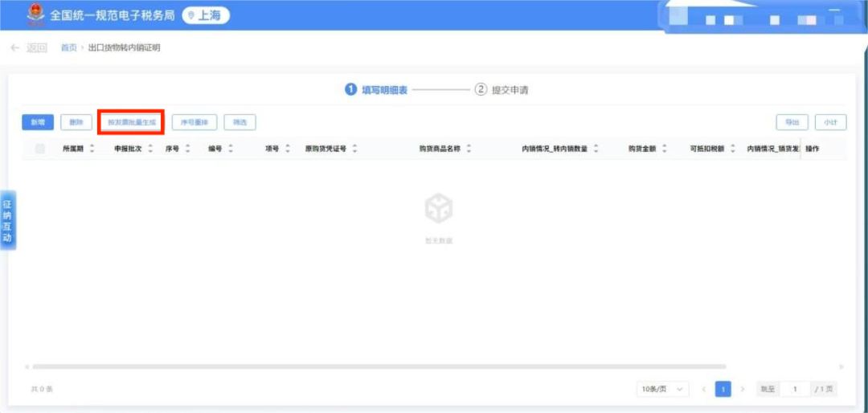Click the 首页 breadcrumb link
The width and height of the screenshot is (868, 413).
coord(68,48)
